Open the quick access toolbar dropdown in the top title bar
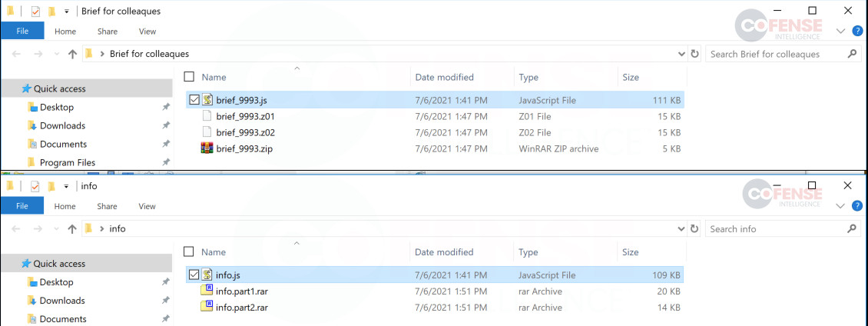 [x=66, y=11]
